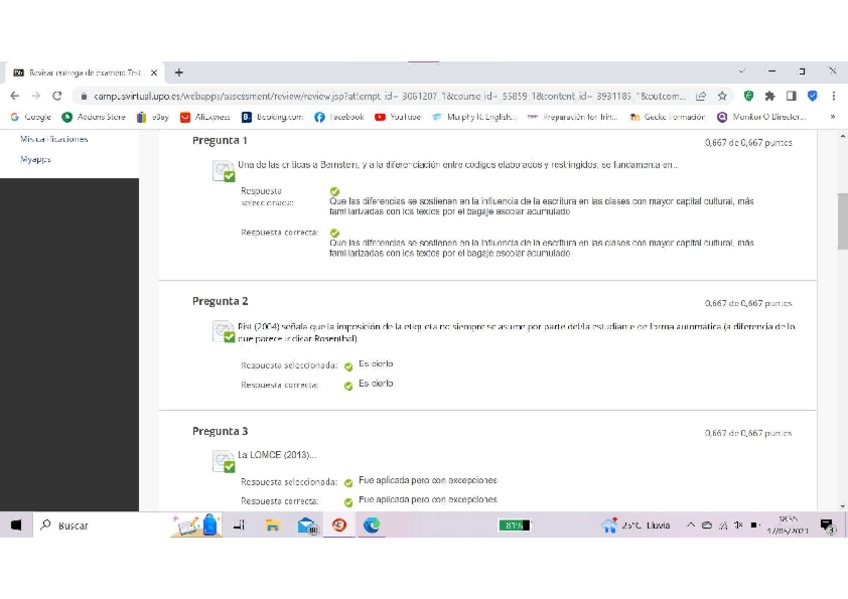Open Mis calificaciones in the sidebar
Image resolution: width=848 pixels, height=599 pixels.
tap(54, 139)
